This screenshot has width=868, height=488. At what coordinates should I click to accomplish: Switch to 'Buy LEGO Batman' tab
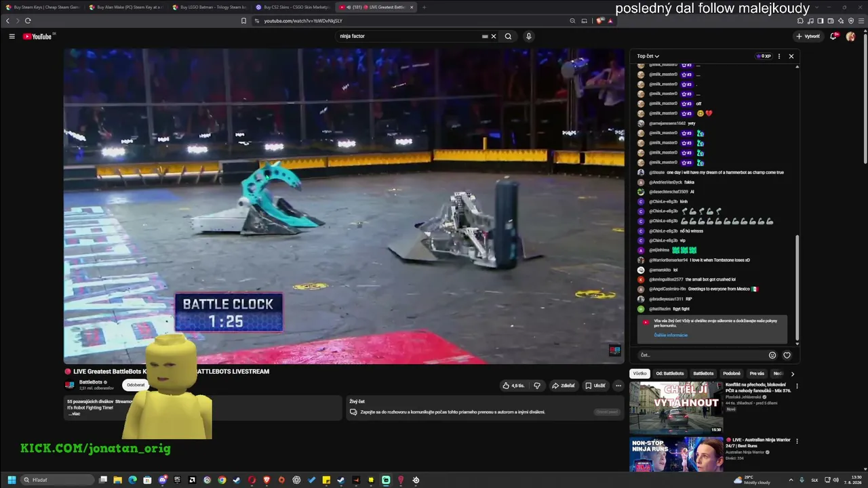coord(210,7)
